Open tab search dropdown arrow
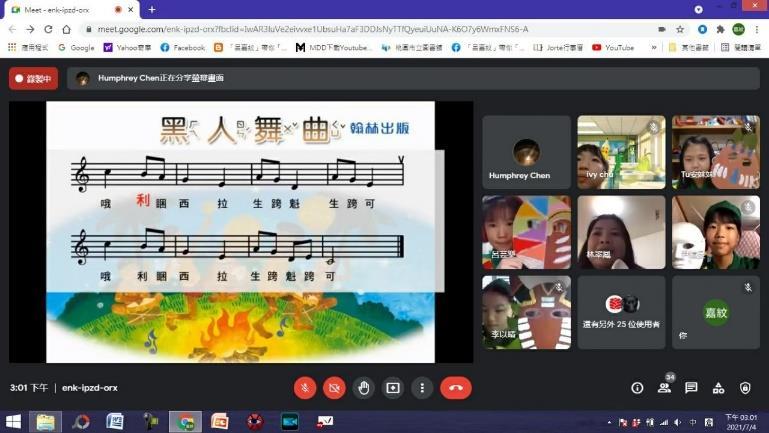This screenshot has height=433, width=769. [698, 9]
